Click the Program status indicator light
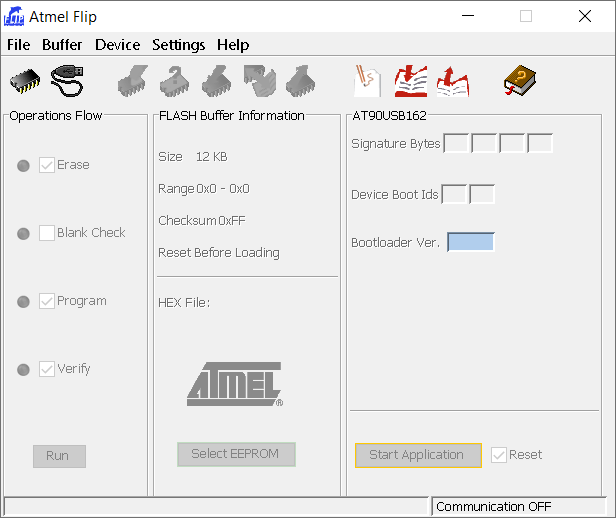This screenshot has height=518, width=616. [x=24, y=302]
